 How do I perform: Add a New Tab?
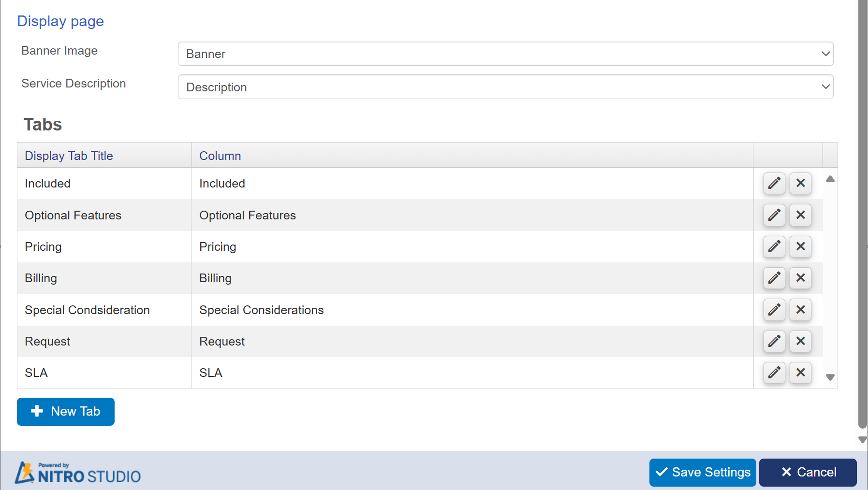(66, 412)
